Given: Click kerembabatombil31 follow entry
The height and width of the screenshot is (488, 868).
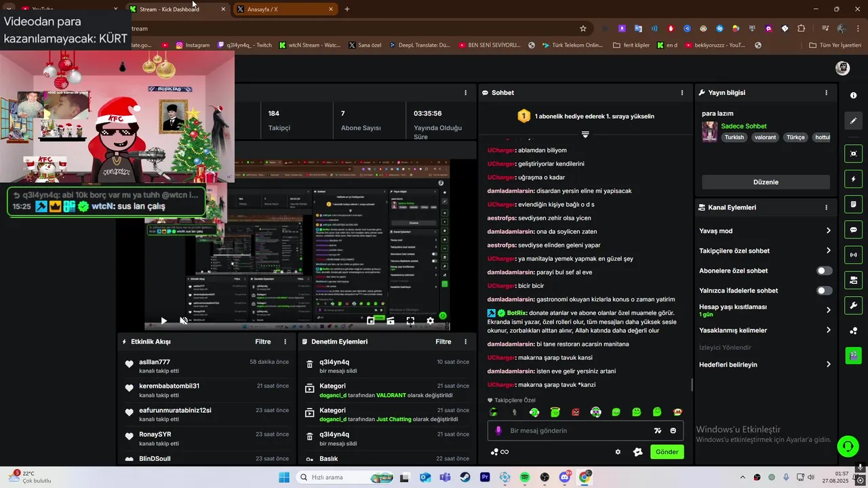Looking at the screenshot, I should coord(169,386).
